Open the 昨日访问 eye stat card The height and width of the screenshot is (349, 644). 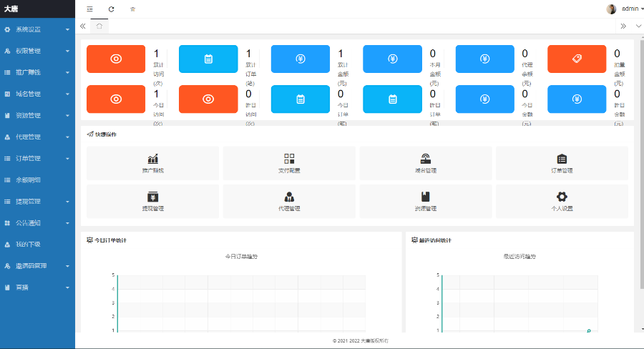coord(208,99)
